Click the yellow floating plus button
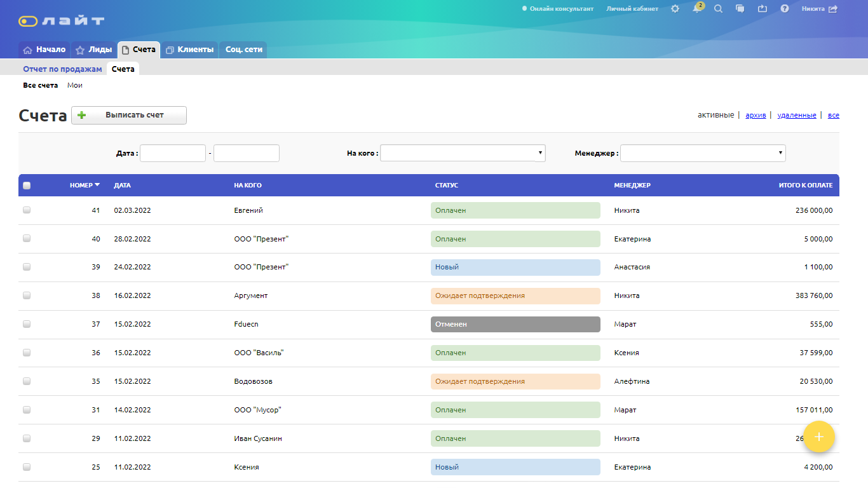This screenshot has width=868, height=488. (819, 437)
